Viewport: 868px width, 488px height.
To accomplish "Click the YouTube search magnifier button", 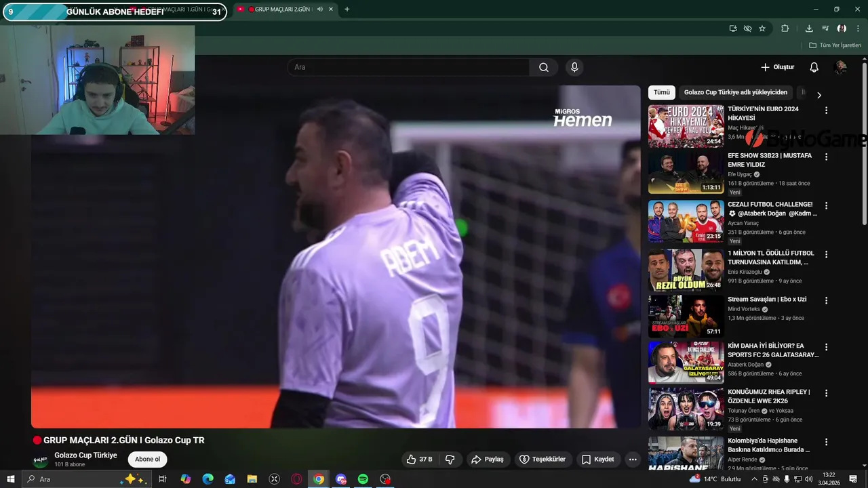I will point(544,67).
